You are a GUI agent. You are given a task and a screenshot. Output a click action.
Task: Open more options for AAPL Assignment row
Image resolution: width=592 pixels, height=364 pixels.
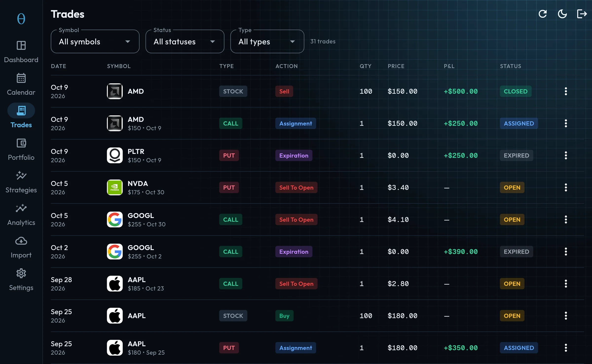(566, 348)
